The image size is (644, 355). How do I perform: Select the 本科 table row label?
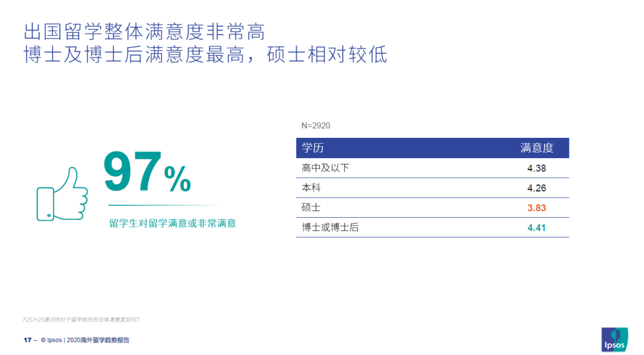tap(311, 188)
